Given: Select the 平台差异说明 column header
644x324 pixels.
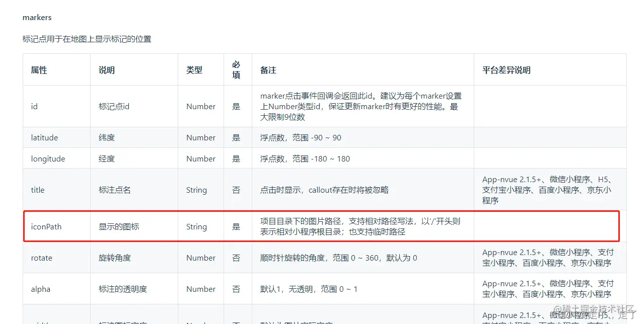Looking at the screenshot, I should (x=506, y=69).
